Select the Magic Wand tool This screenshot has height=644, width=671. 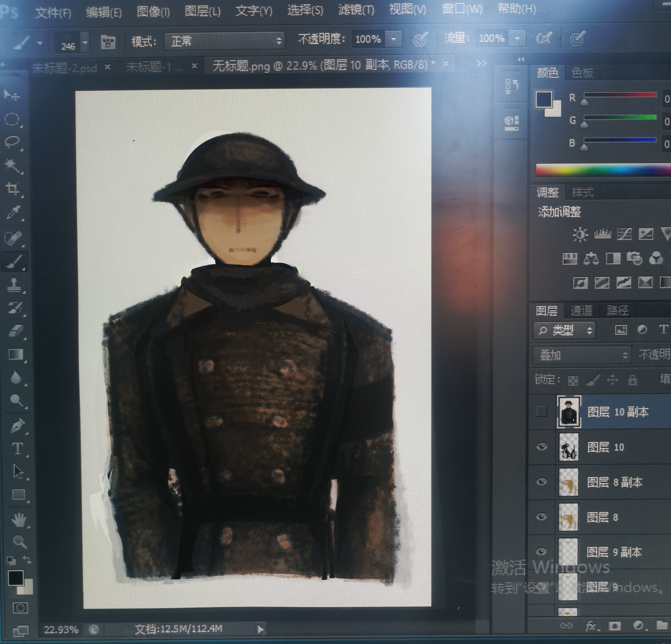point(12,165)
